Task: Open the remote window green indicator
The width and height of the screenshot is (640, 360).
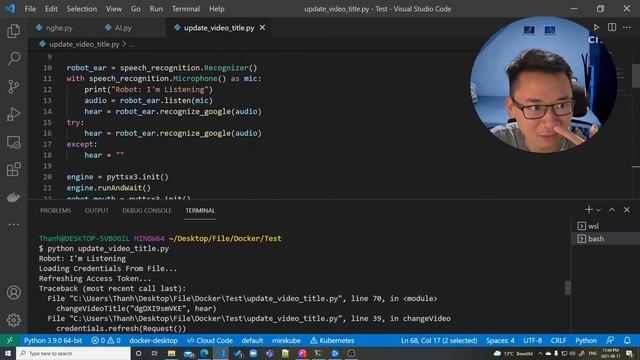Action: pos(9,340)
